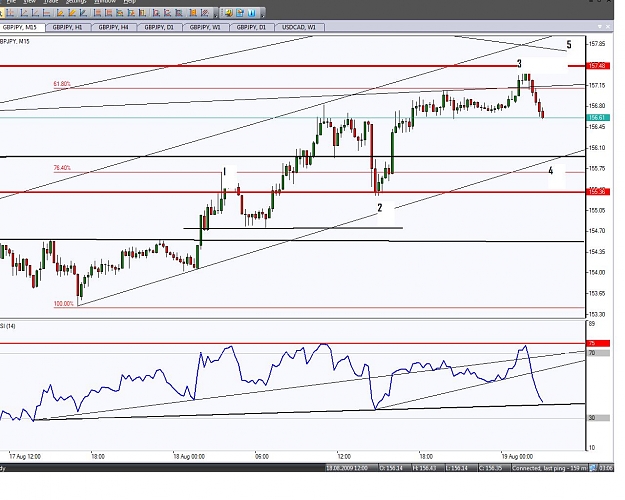Click the red 157.48 price label

(x=598, y=65)
